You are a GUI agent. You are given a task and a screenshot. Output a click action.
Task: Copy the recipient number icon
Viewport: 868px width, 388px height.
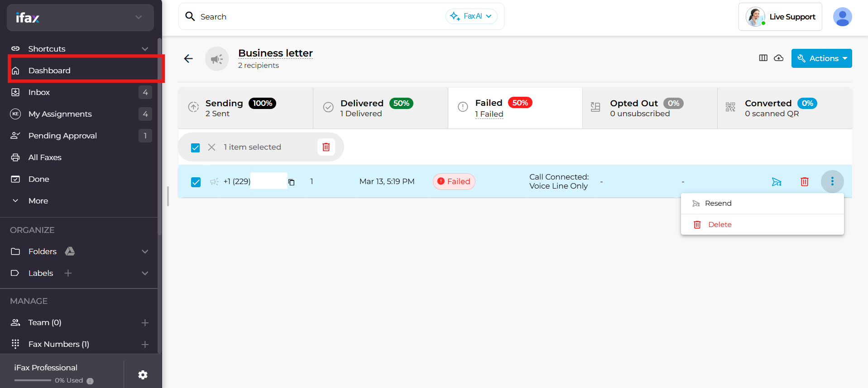point(292,182)
